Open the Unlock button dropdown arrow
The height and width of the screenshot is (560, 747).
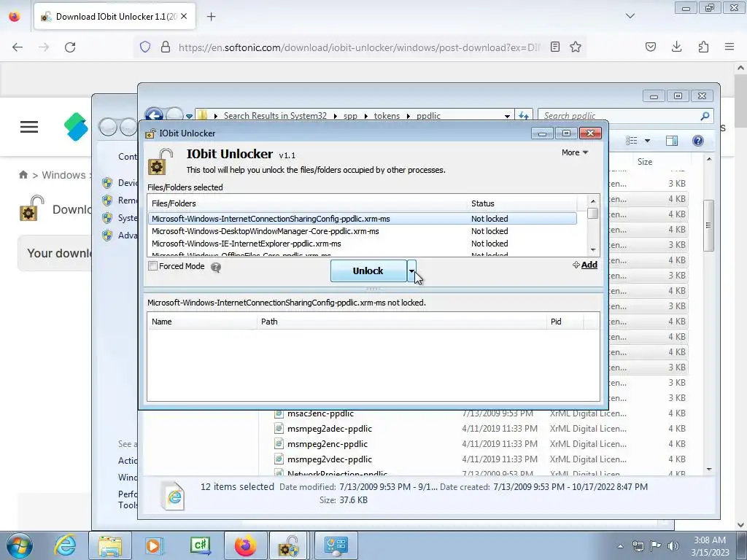pyautogui.click(x=411, y=271)
